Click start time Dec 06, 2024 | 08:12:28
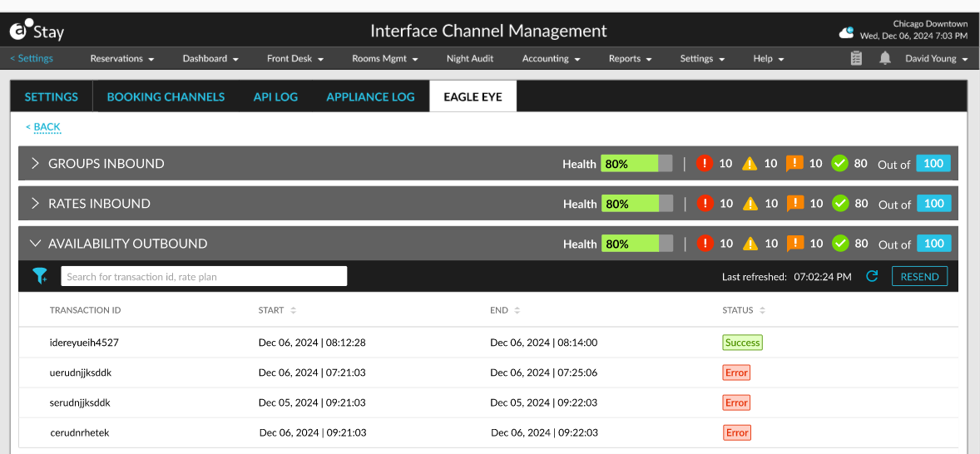The height and width of the screenshot is (454, 980). pos(312,343)
